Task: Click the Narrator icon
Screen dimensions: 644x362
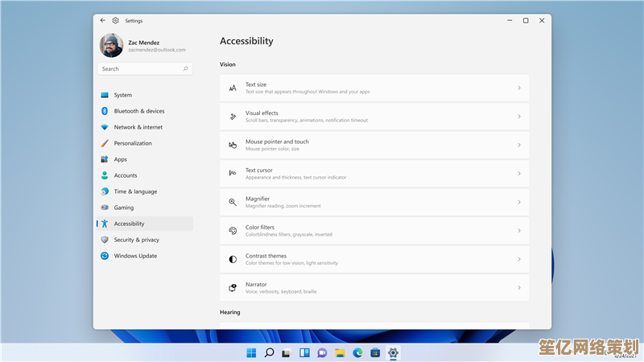Action: coord(233,287)
